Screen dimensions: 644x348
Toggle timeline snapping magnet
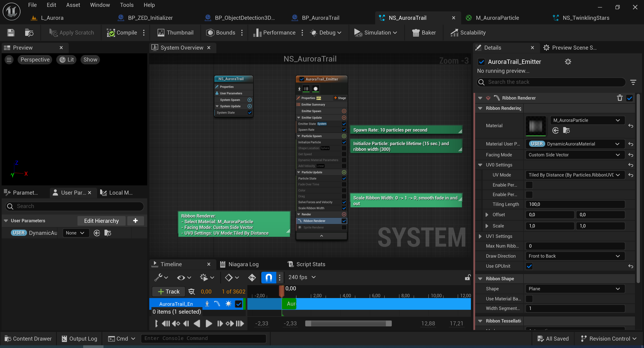pos(269,277)
